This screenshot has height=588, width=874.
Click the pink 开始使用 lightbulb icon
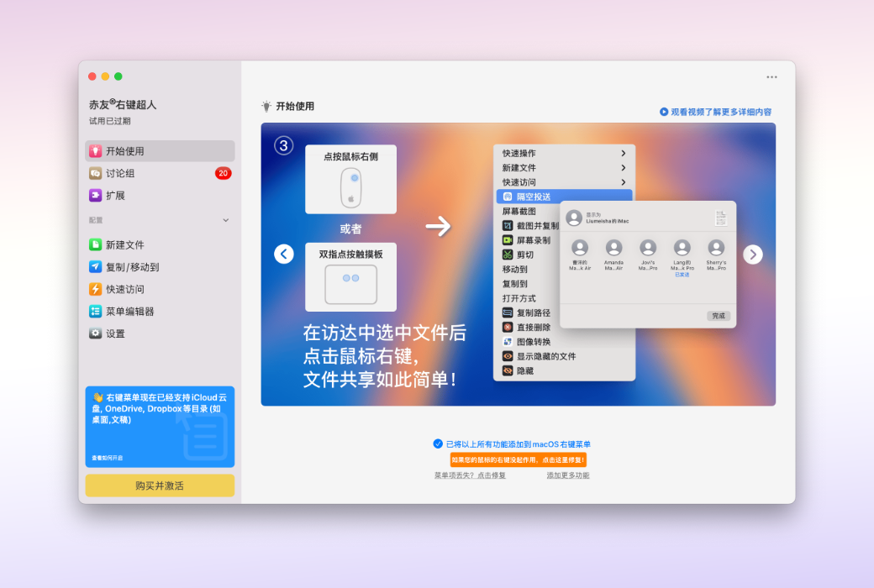click(x=95, y=151)
